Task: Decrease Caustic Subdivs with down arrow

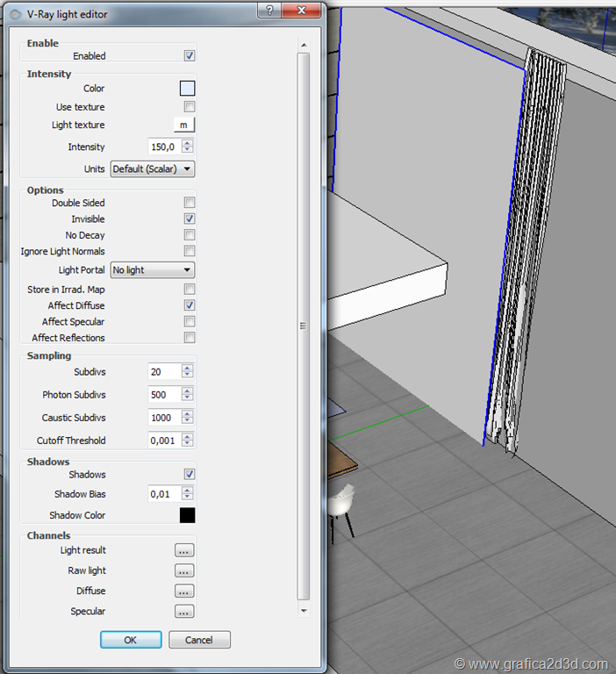Action: [x=188, y=421]
